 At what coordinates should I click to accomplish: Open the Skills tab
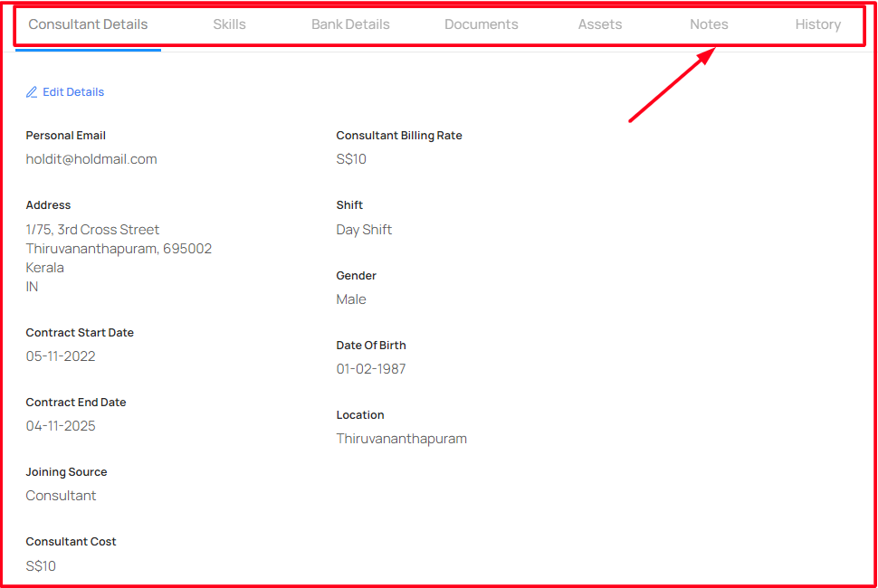(230, 24)
